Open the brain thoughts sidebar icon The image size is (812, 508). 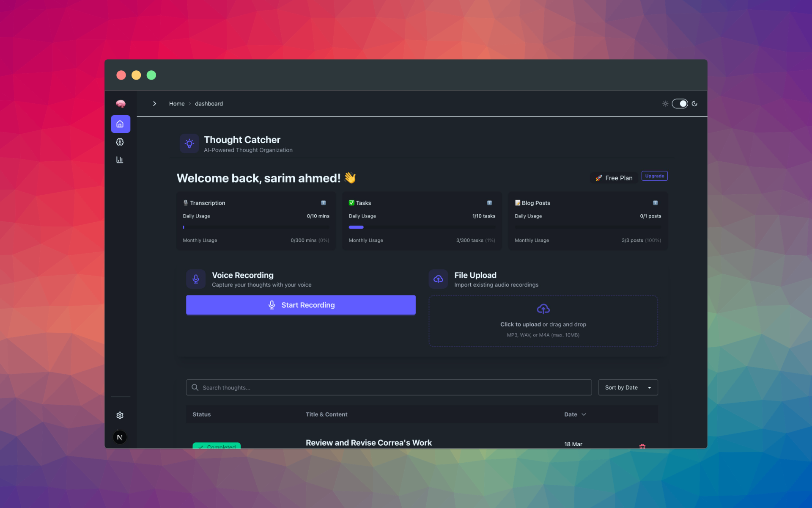click(x=120, y=142)
